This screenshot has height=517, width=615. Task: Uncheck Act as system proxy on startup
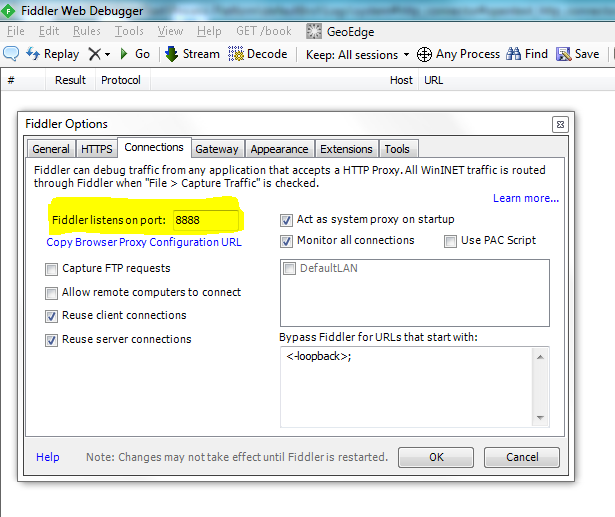coord(286,220)
